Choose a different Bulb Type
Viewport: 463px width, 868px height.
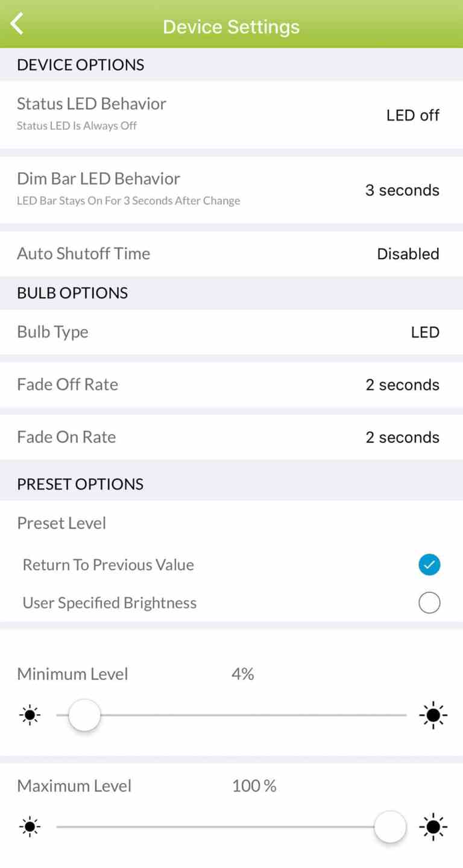[x=231, y=332]
